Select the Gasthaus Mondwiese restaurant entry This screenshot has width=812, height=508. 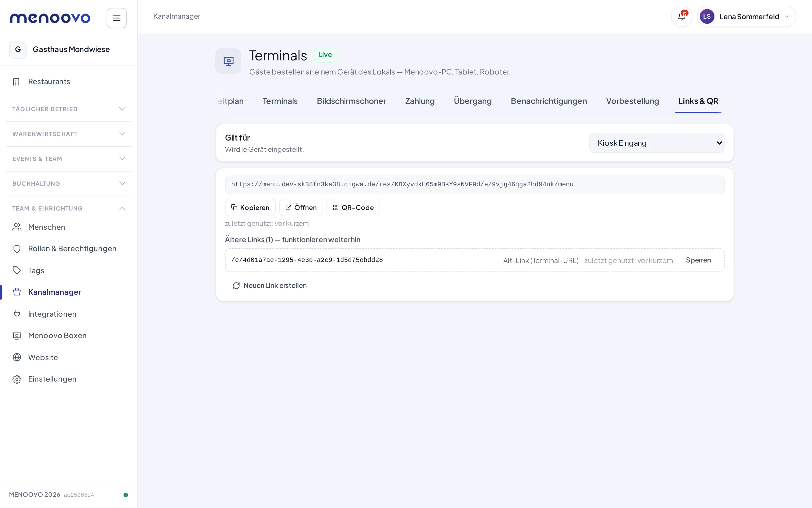(x=69, y=49)
